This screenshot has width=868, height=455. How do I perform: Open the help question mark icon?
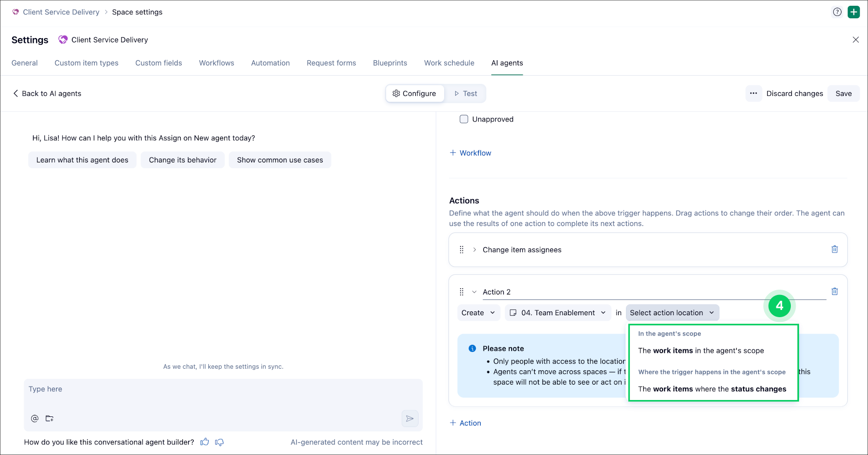click(837, 12)
